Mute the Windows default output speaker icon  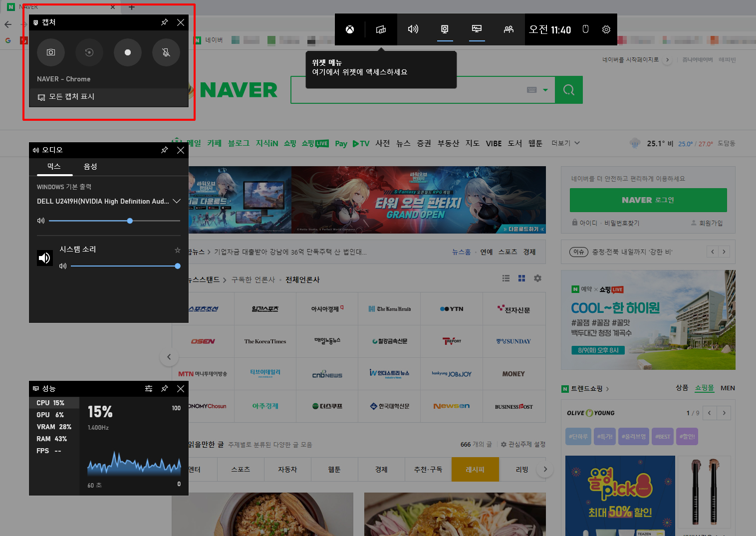pyautogui.click(x=41, y=221)
